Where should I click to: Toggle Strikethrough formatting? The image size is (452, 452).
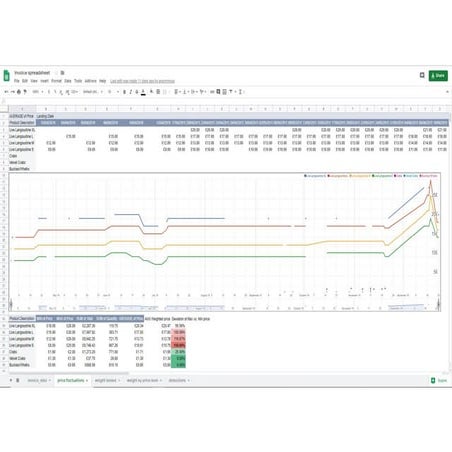[137, 92]
